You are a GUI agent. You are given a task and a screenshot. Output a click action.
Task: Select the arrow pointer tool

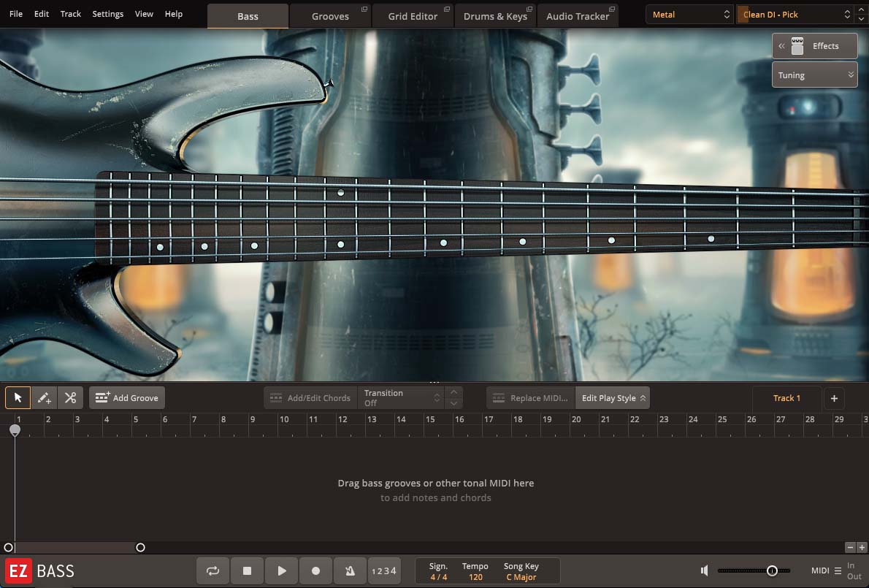tap(18, 397)
